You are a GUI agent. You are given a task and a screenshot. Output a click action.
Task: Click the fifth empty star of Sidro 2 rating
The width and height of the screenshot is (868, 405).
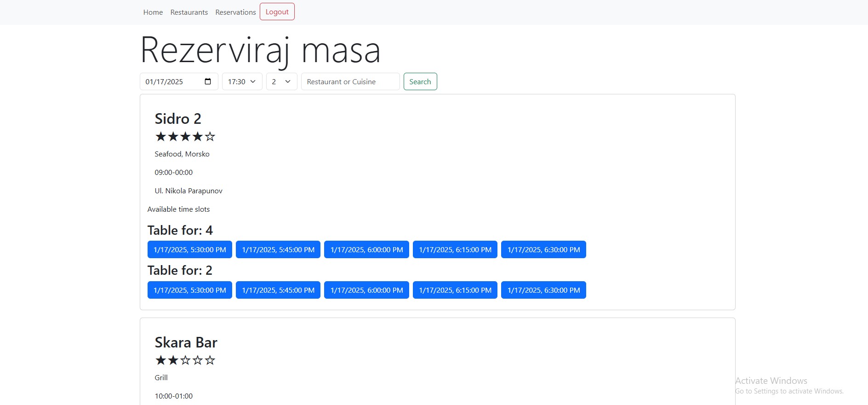coord(210,137)
